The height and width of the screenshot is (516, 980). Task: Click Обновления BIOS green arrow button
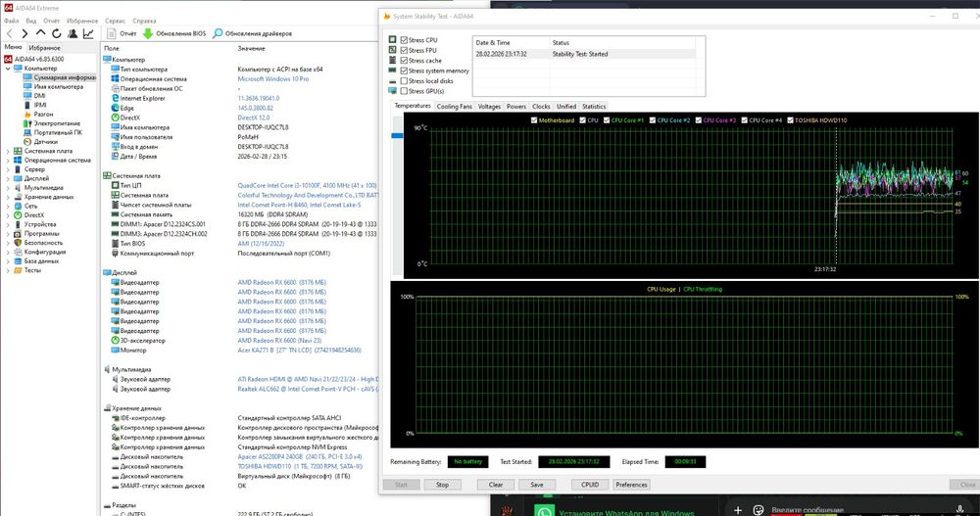(174, 33)
